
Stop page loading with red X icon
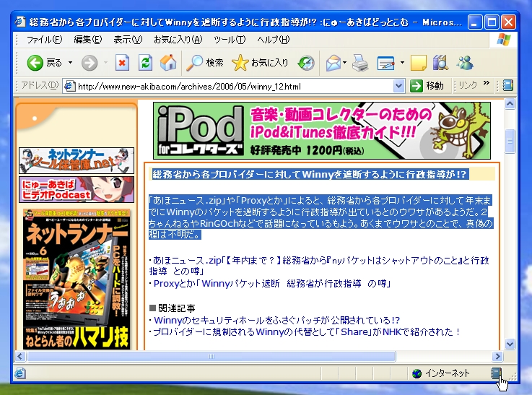coord(122,63)
